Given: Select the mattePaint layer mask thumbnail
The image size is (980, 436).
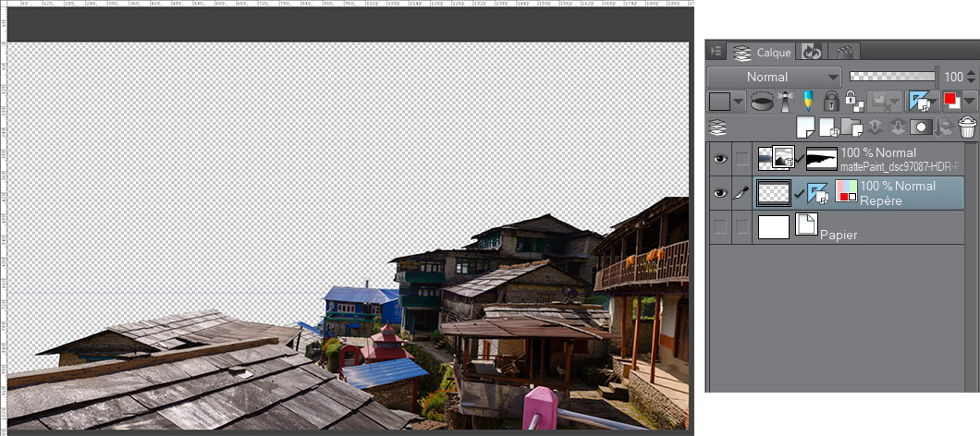Looking at the screenshot, I should click(821, 159).
